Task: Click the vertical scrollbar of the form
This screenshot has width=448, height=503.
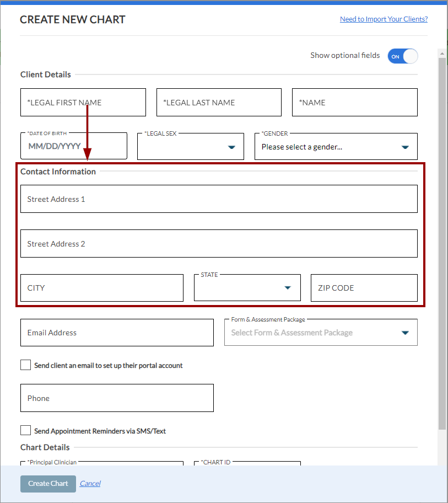Action: (442, 243)
